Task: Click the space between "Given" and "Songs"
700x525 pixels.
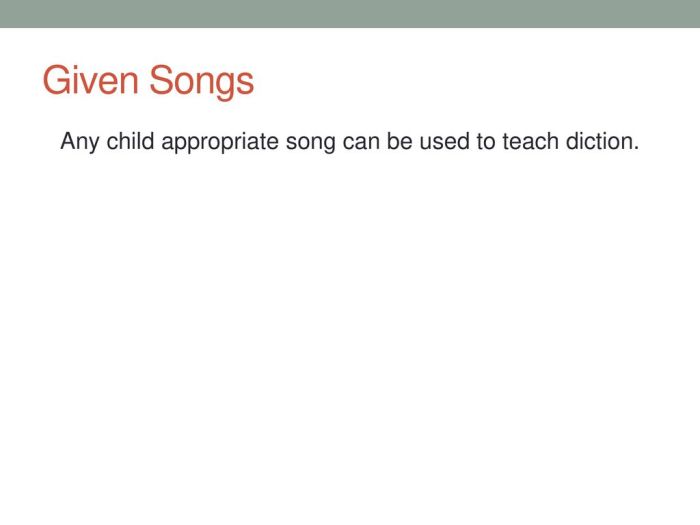Action: pos(144,81)
